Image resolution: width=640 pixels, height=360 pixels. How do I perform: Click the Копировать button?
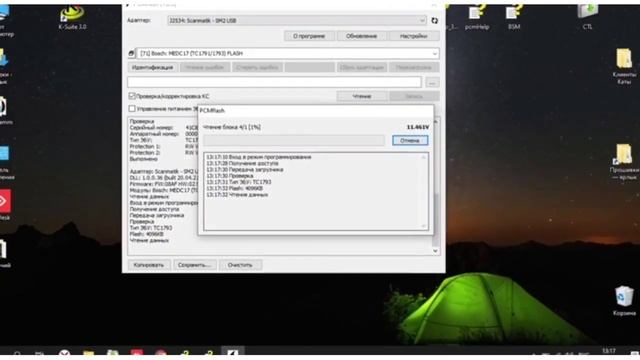149,265
